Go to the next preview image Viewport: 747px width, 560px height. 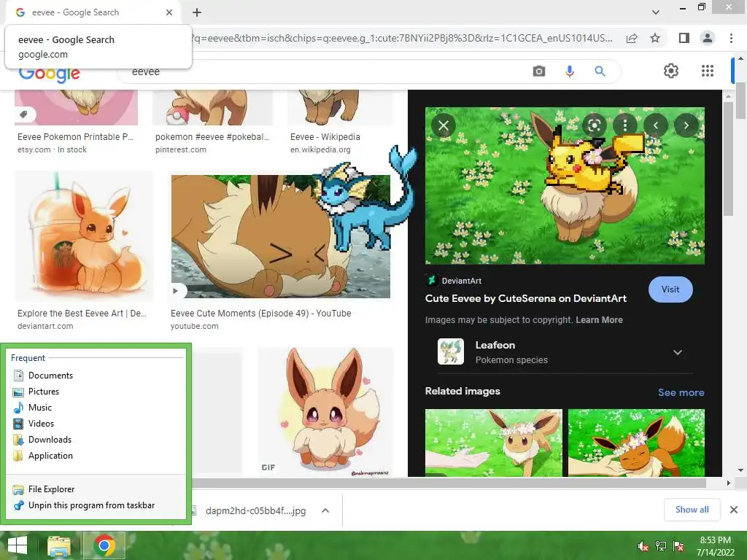pyautogui.click(x=686, y=125)
